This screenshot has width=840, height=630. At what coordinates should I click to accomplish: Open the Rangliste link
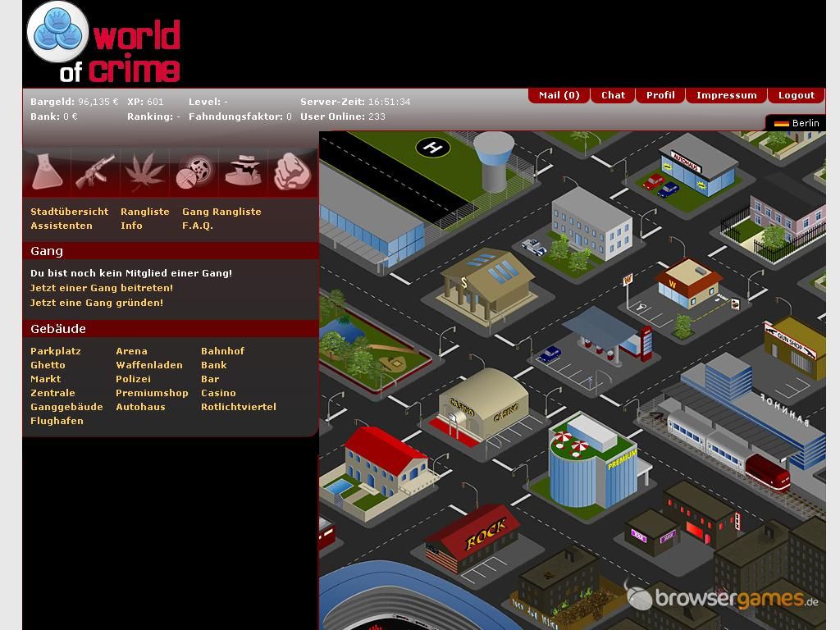coord(144,212)
